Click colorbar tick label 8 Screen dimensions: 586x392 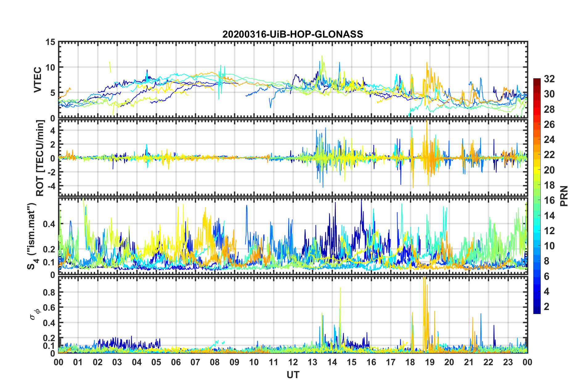coord(547,261)
